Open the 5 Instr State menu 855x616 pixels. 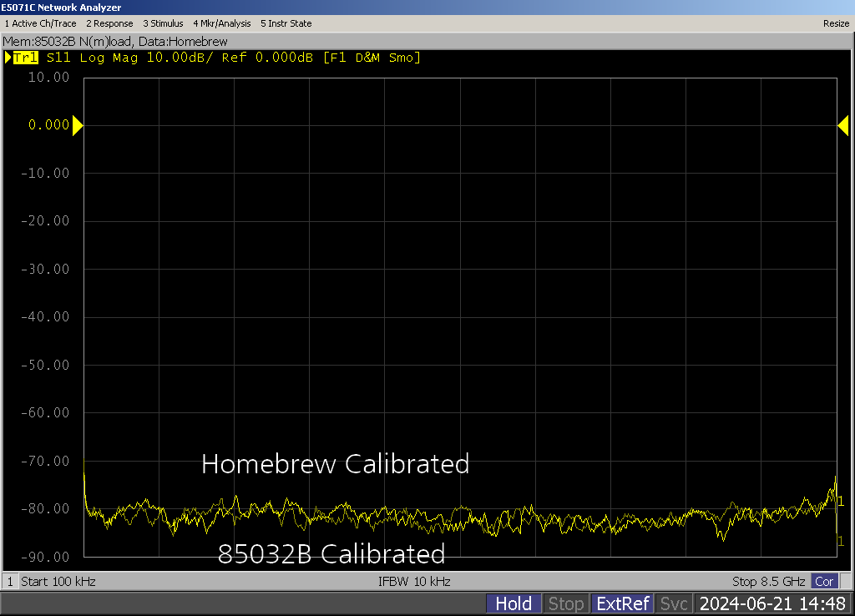(286, 23)
